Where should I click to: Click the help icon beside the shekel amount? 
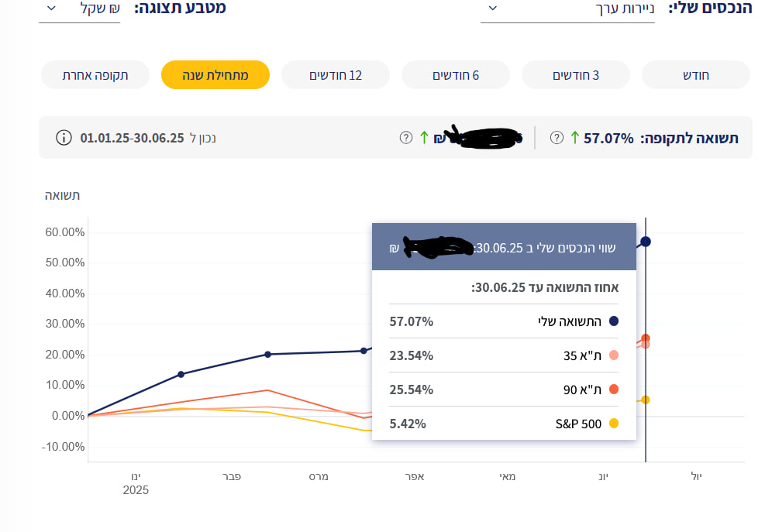(405, 138)
